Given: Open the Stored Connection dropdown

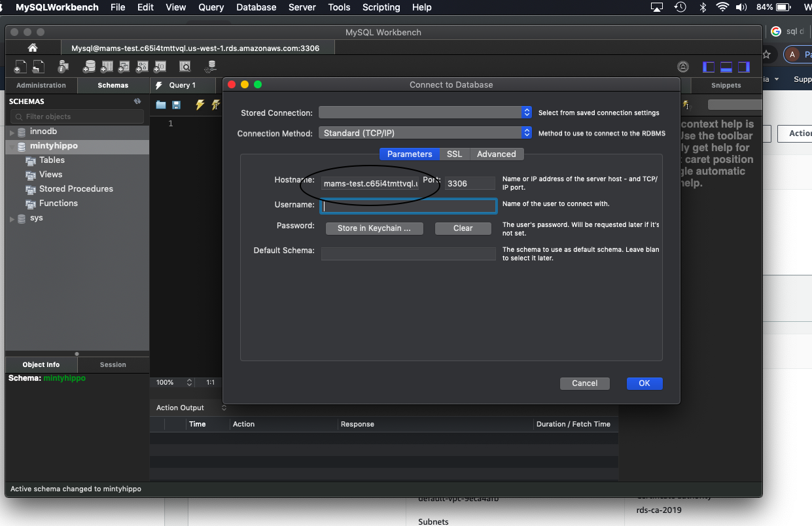Looking at the screenshot, I should click(x=425, y=113).
